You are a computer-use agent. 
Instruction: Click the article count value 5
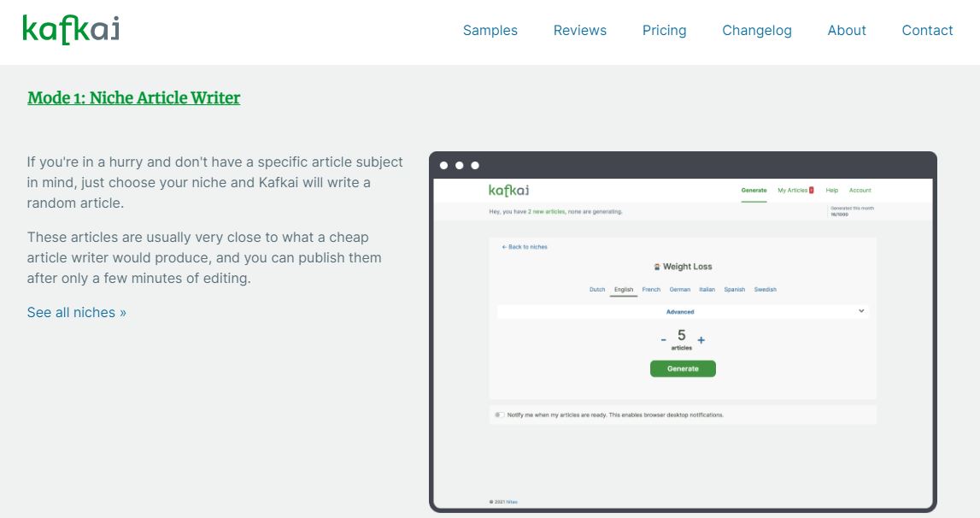tap(682, 335)
